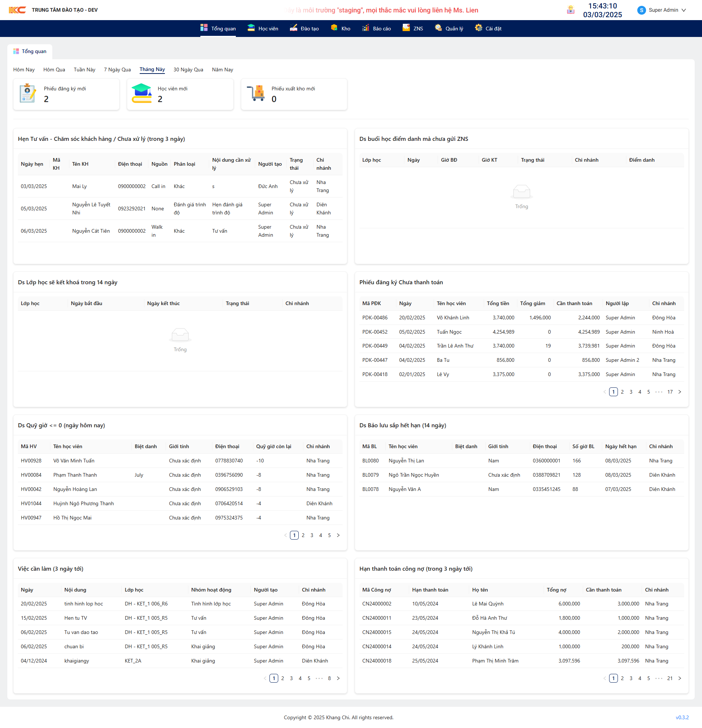Open page 5 of Quỹ giờ list
This screenshot has width=702, height=728.
329,535
